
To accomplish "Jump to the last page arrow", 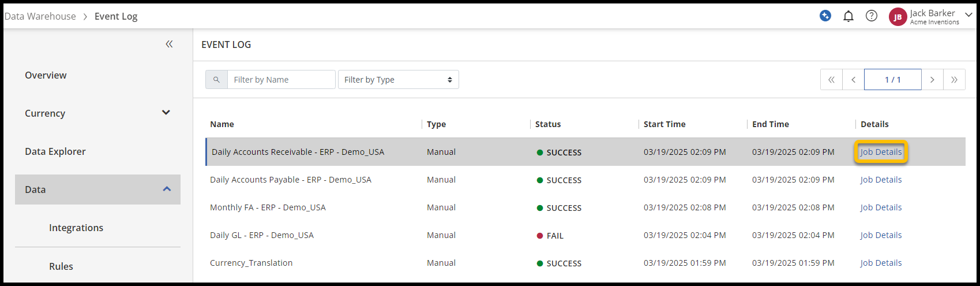I will point(954,80).
